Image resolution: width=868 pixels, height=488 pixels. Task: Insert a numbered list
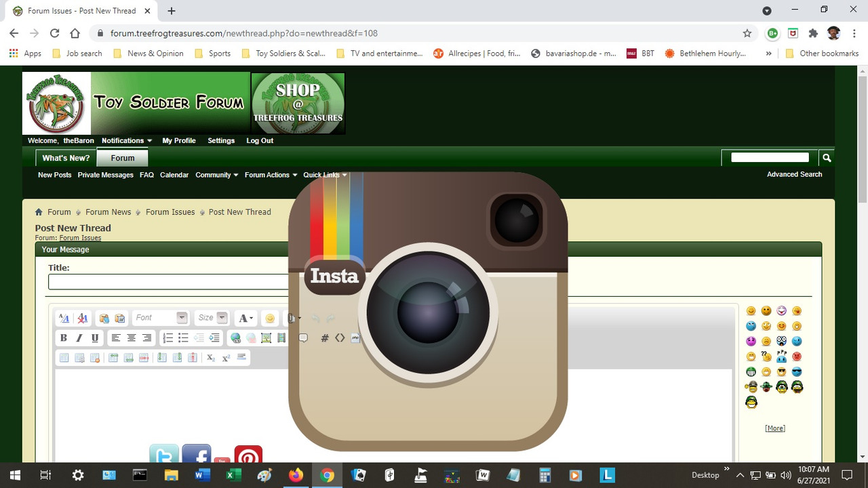(168, 338)
